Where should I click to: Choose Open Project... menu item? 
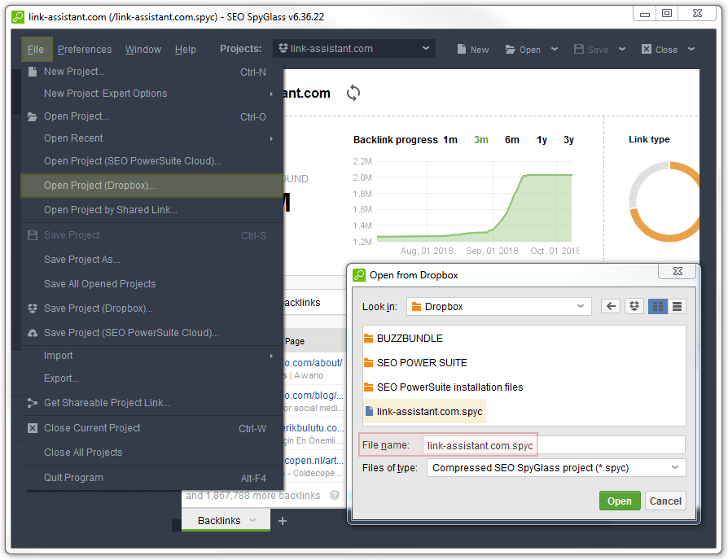(151, 116)
